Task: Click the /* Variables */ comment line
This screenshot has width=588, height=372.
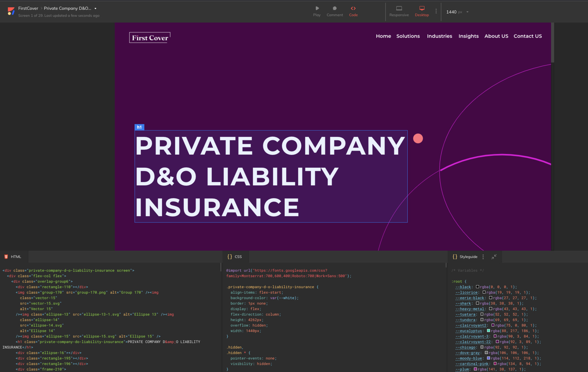Action: coord(467,271)
